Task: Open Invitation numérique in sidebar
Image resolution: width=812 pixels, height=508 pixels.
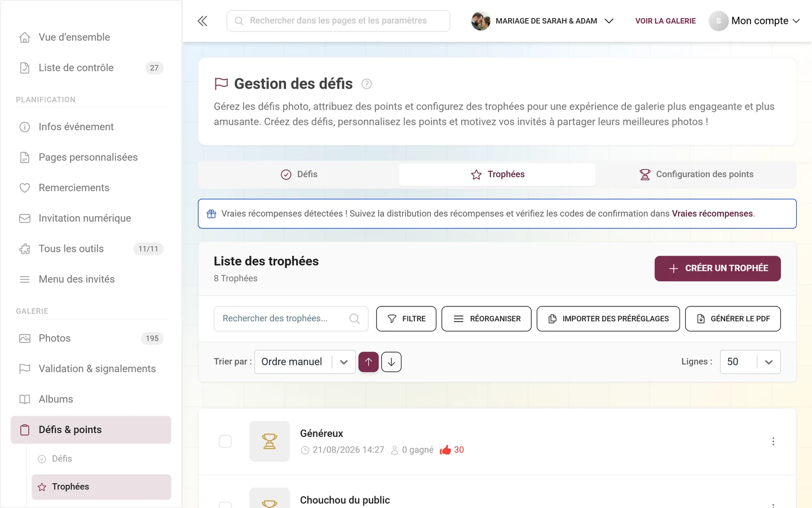Action: click(x=91, y=218)
